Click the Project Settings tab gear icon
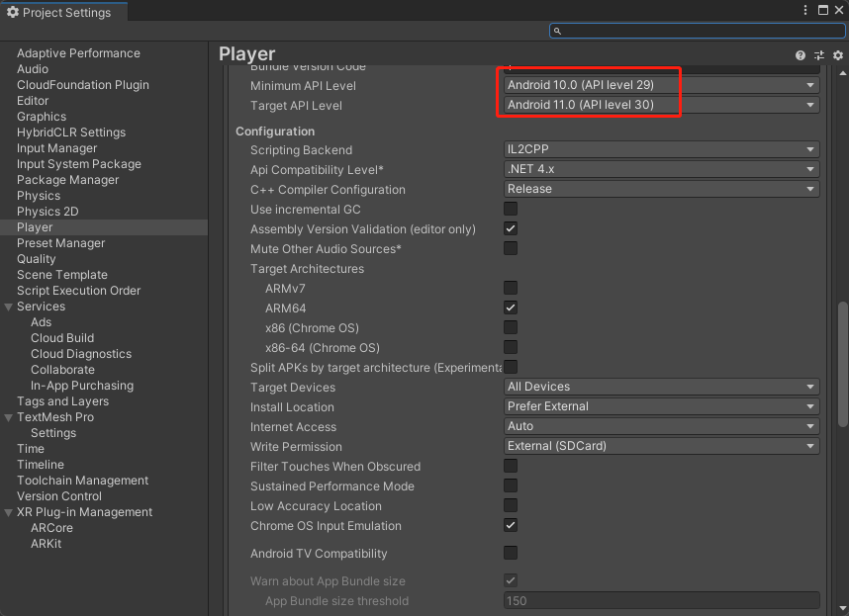This screenshot has width=849, height=616. coord(13,12)
